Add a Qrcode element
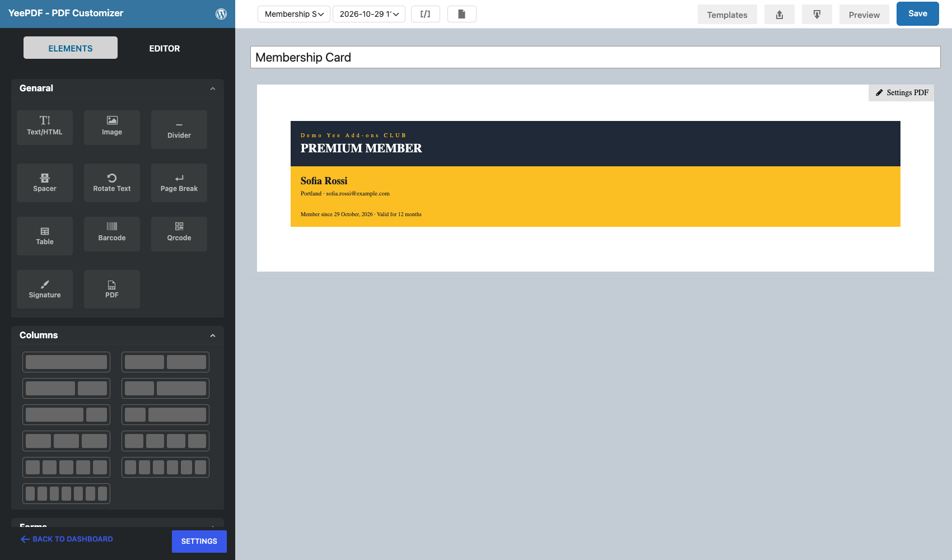Image resolution: width=952 pixels, height=560 pixels. click(x=179, y=234)
